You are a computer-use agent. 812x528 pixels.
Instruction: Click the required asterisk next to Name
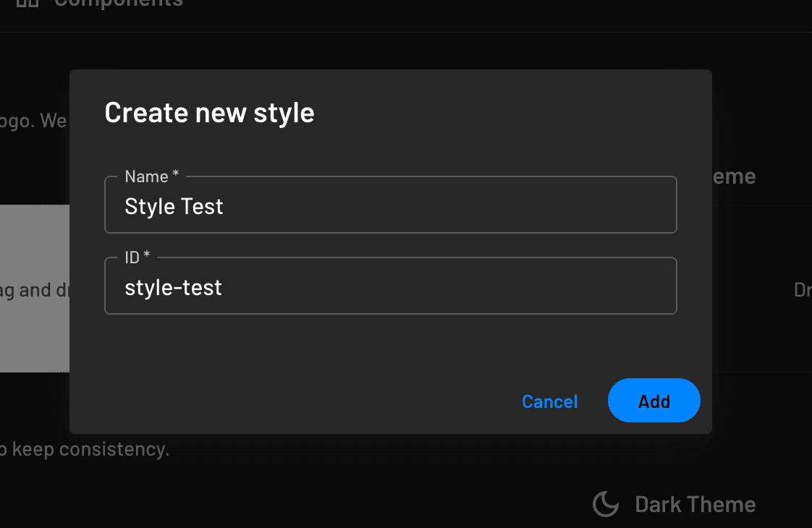point(174,174)
